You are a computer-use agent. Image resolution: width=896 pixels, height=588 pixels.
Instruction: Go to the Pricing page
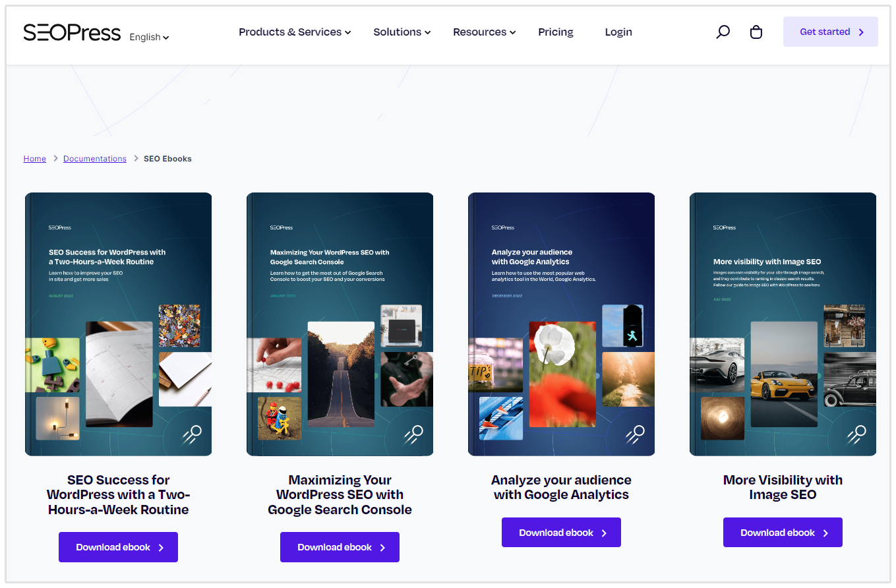(x=555, y=32)
